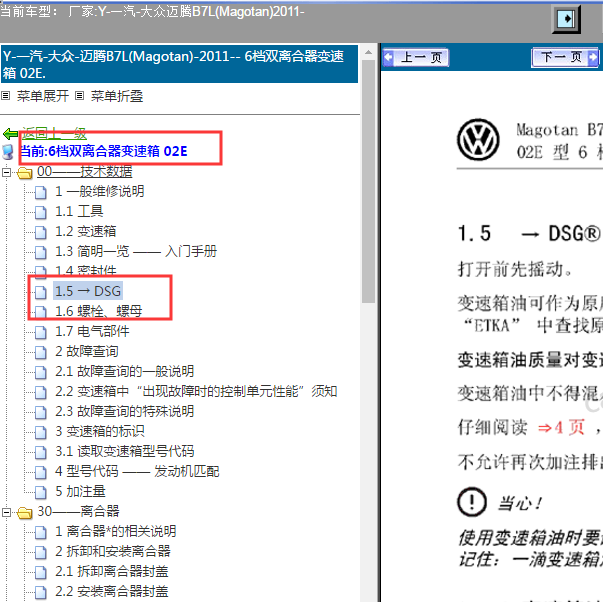
Task: Collapse all menus via 菜单折叠
Action: (x=117, y=96)
